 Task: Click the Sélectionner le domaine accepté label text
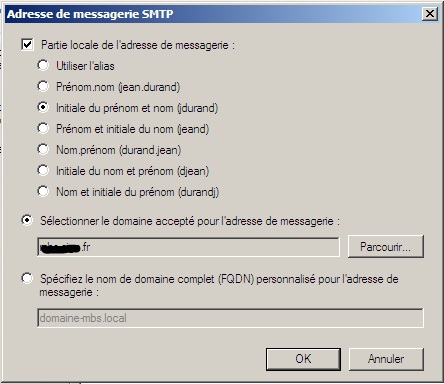click(190, 221)
